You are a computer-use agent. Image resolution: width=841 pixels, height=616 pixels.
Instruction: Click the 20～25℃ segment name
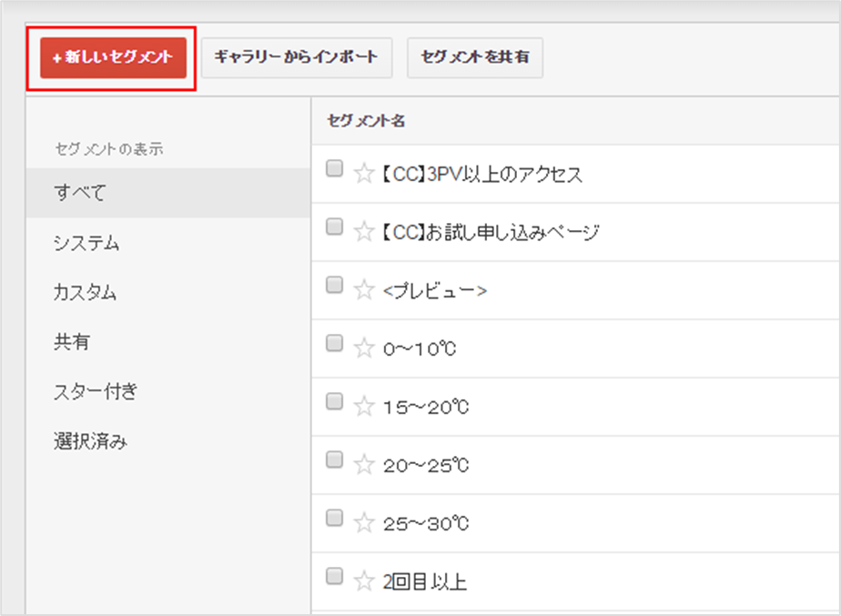[426, 465]
